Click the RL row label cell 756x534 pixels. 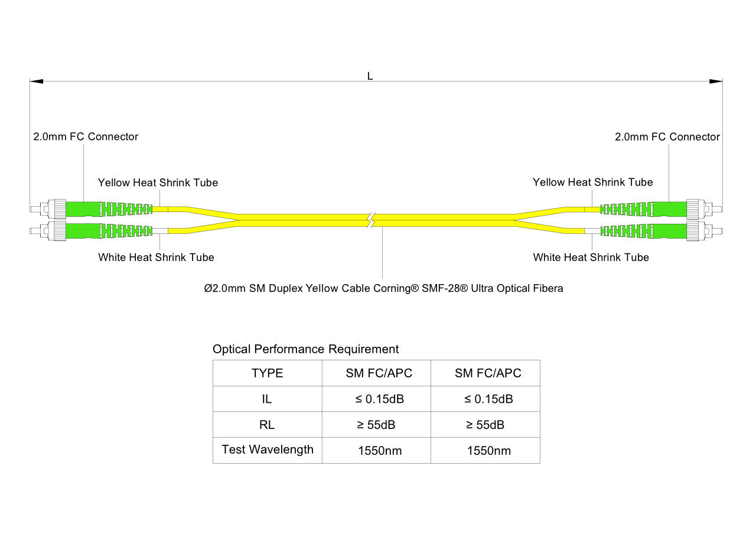click(267, 425)
